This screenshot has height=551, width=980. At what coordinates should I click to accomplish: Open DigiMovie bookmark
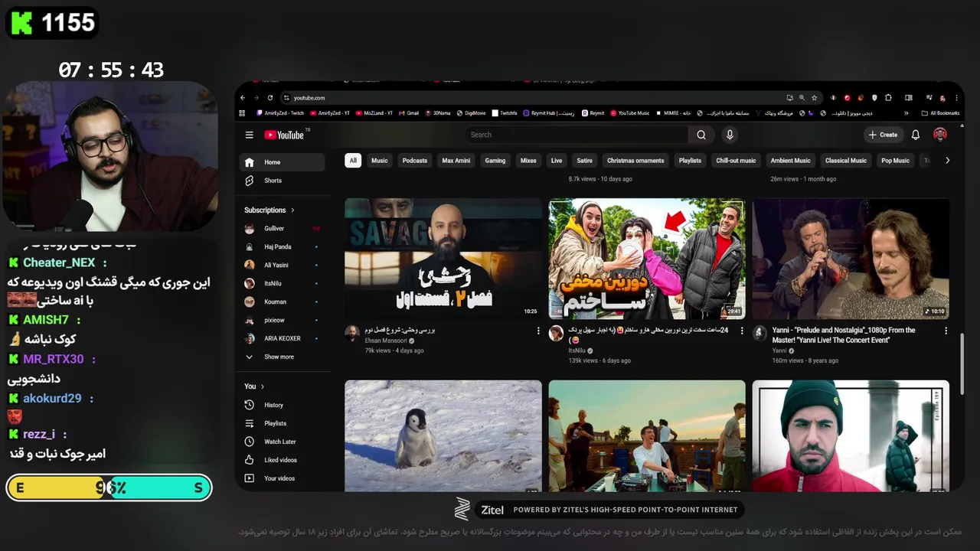coord(472,113)
